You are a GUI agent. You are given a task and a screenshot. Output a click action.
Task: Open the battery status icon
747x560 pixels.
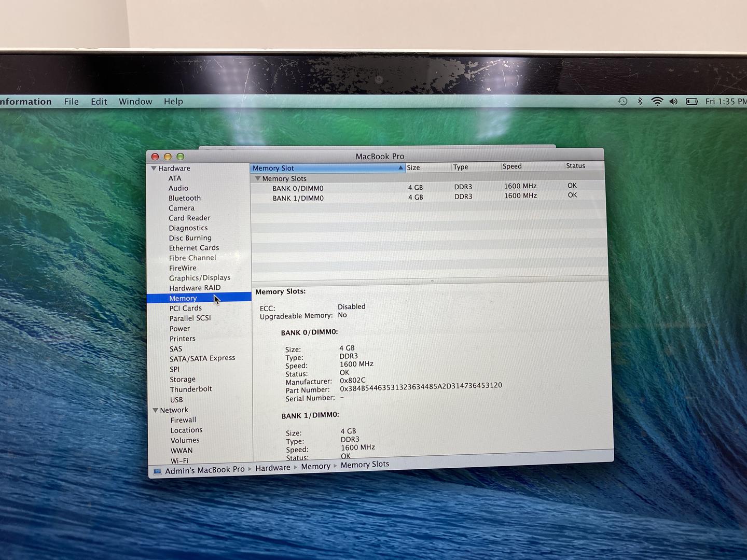[x=692, y=102]
